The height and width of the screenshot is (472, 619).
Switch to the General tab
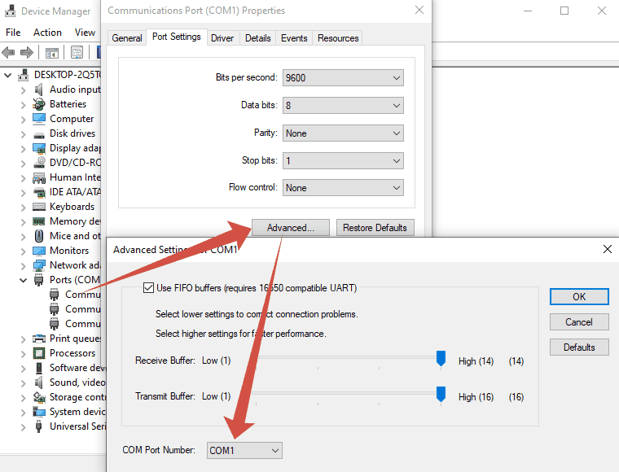click(127, 38)
